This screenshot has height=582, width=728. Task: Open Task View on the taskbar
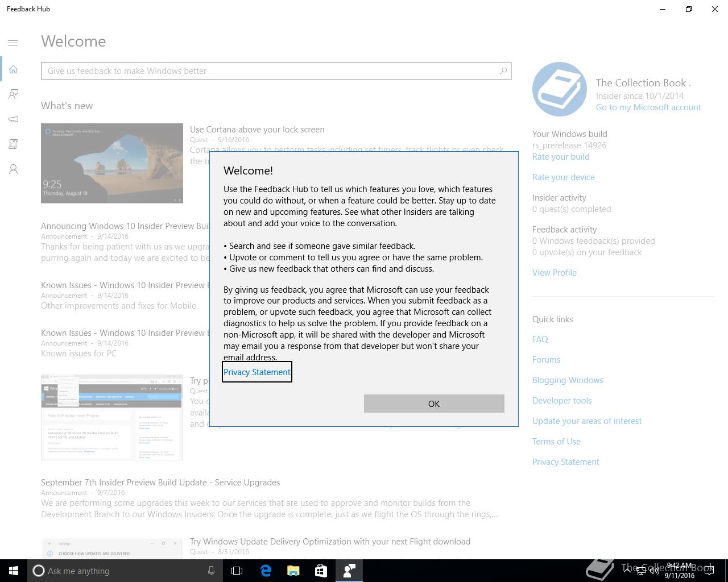point(237,571)
